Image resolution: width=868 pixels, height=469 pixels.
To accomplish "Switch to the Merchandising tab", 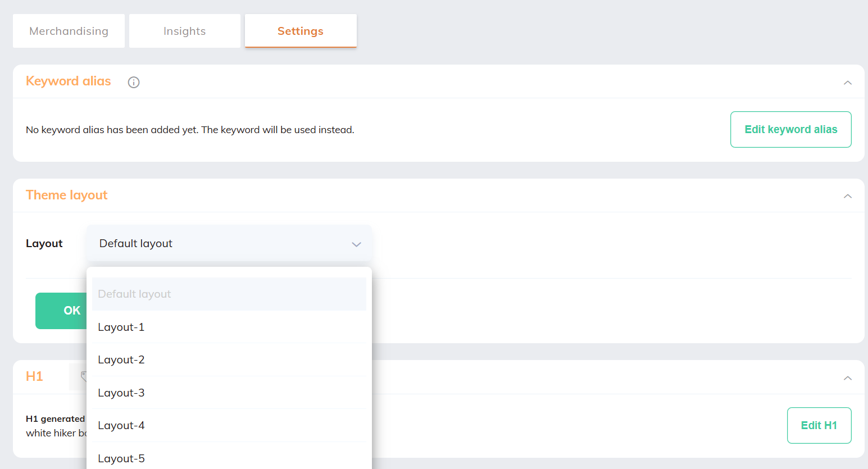I will click(69, 31).
